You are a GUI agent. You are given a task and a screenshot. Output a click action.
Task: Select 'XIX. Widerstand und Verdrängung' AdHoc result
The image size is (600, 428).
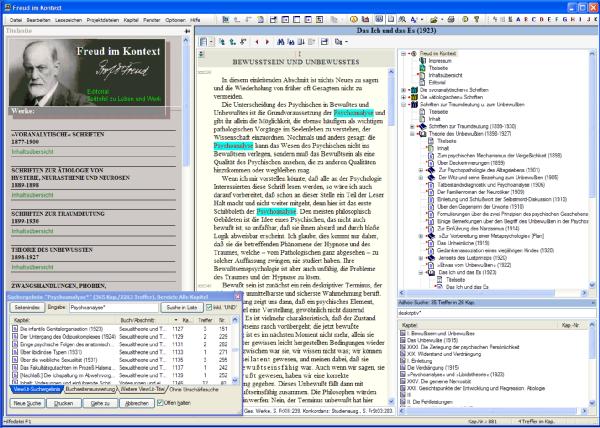coord(443,354)
